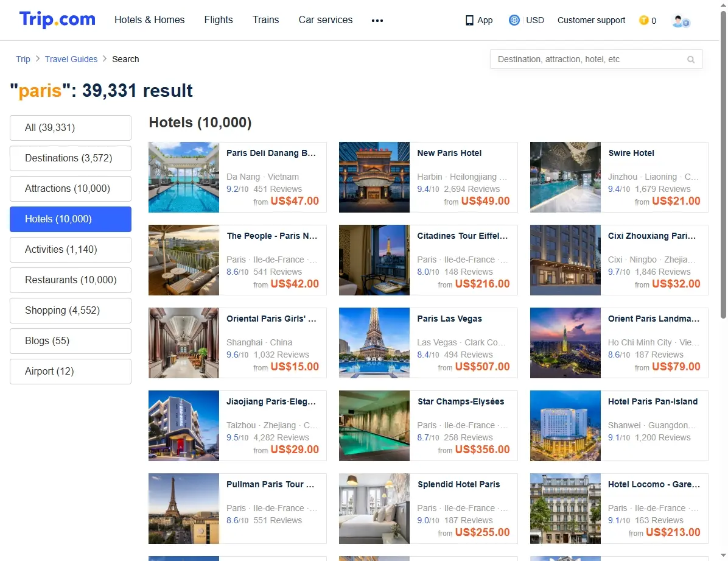Open Citadines Tour Eiffel thumbnail
The image size is (728, 561).
click(374, 260)
